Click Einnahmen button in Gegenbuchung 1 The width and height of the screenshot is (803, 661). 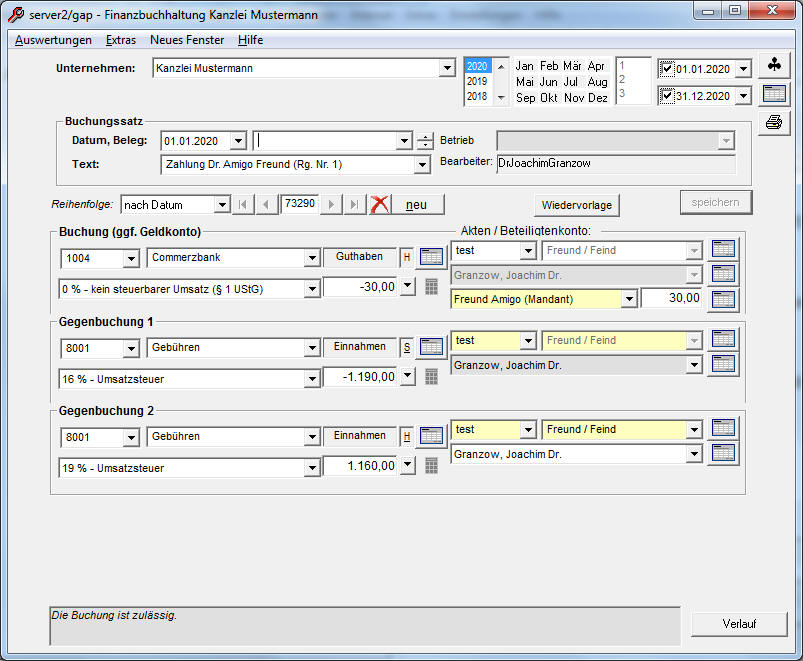(360, 347)
